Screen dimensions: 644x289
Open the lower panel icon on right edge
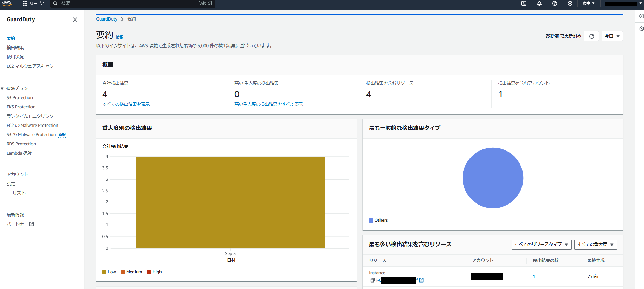pos(641,29)
